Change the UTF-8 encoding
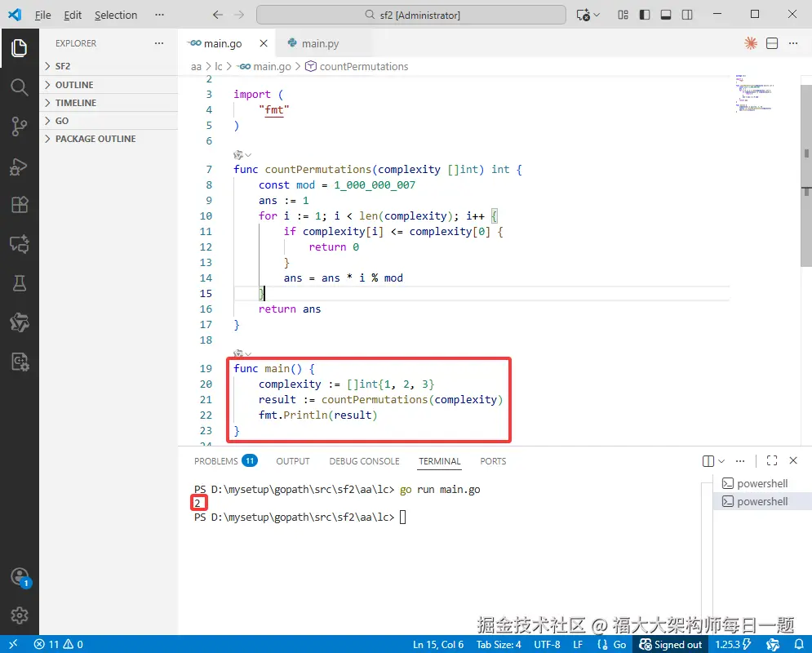 click(x=547, y=644)
